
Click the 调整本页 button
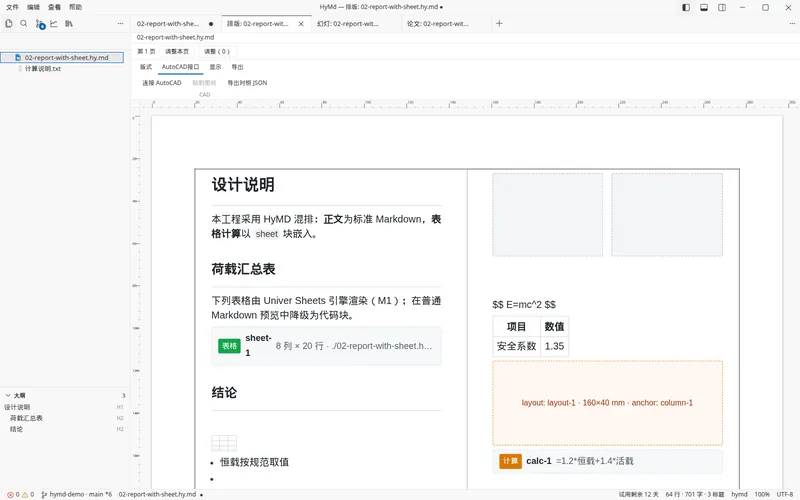pyautogui.click(x=177, y=52)
